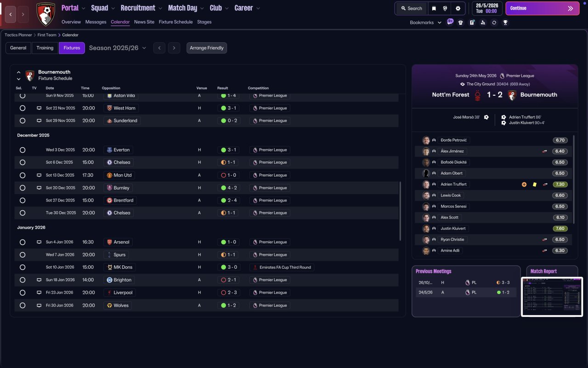Click the scouting magnifier-person shortcut icon
Screen dimensions: 588x368
pos(483,23)
